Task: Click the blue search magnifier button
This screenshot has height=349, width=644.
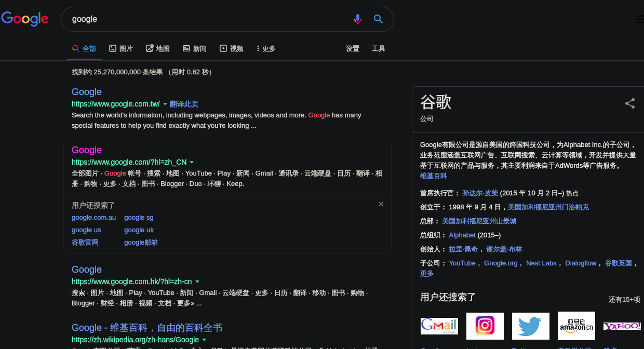Action: 378,19
